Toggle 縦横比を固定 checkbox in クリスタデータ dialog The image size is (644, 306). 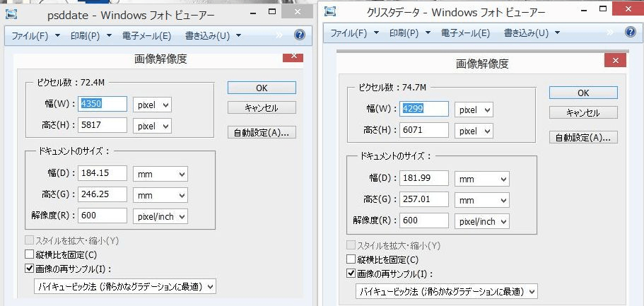(x=351, y=259)
